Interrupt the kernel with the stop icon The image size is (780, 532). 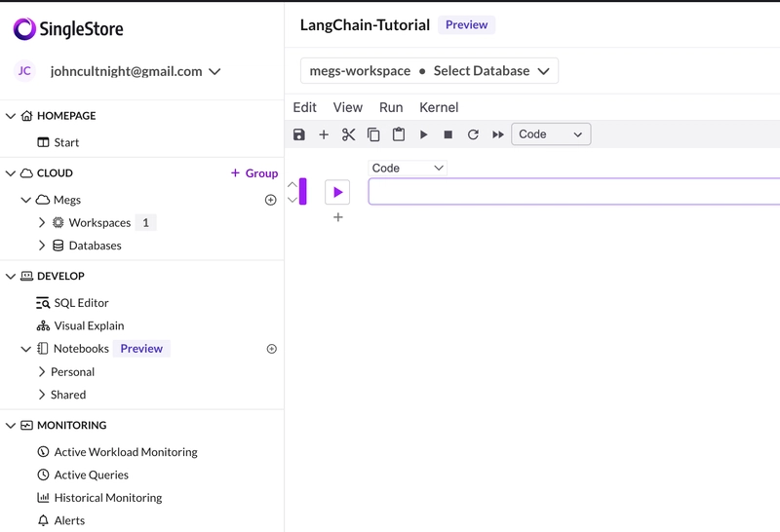(x=448, y=134)
